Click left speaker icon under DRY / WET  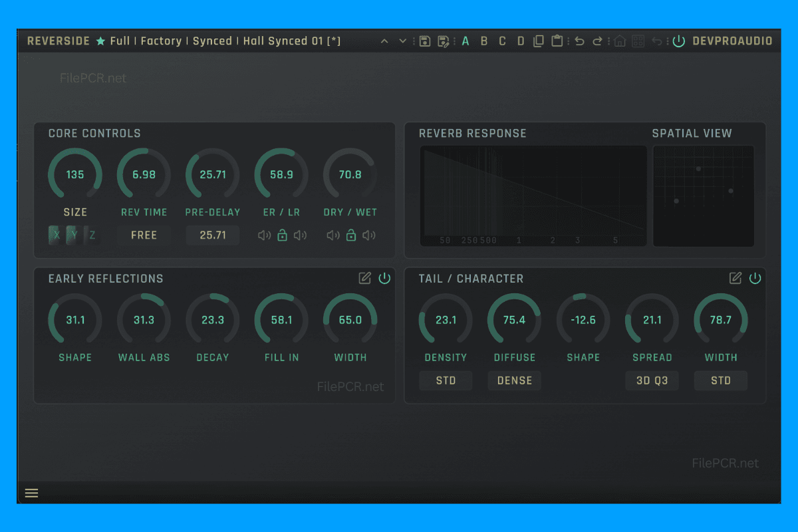click(332, 235)
